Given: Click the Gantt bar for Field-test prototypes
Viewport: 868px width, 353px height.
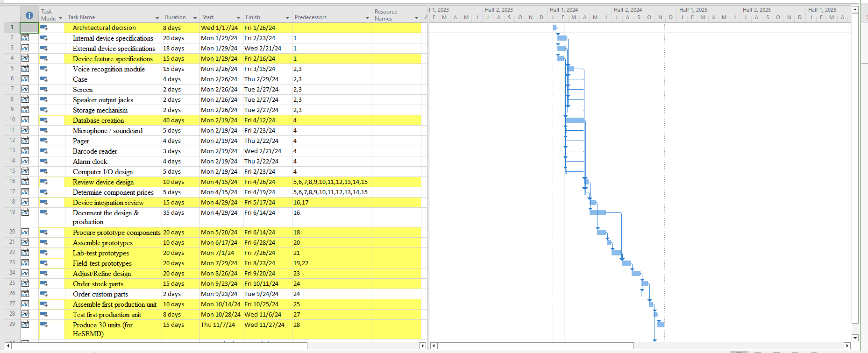Looking at the screenshot, I should tap(626, 263).
